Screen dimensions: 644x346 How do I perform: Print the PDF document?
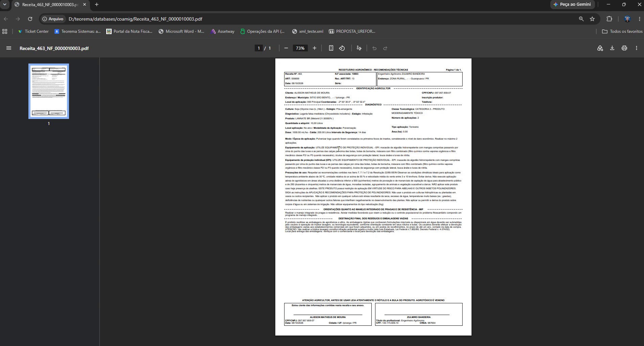coord(624,48)
